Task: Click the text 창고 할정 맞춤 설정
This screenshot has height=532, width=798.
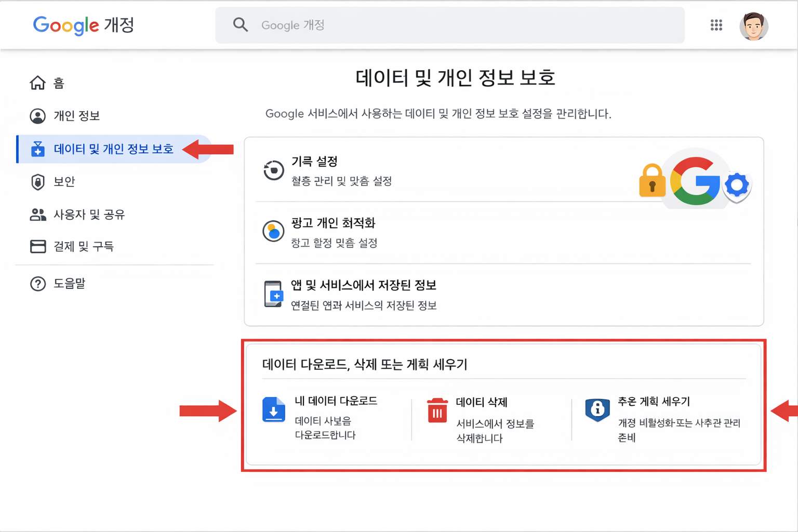Action: click(x=334, y=243)
